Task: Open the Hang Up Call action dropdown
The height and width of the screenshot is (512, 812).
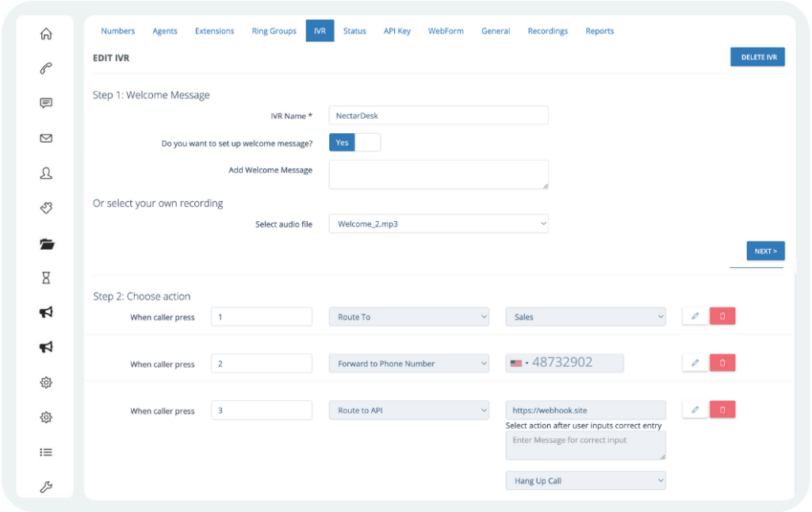Action: pyautogui.click(x=585, y=480)
